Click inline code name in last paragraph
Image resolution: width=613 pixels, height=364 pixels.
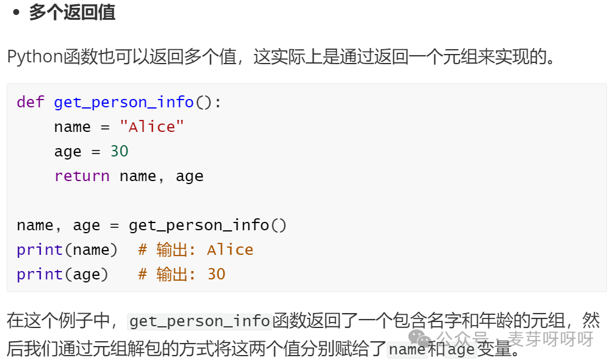click(x=407, y=349)
